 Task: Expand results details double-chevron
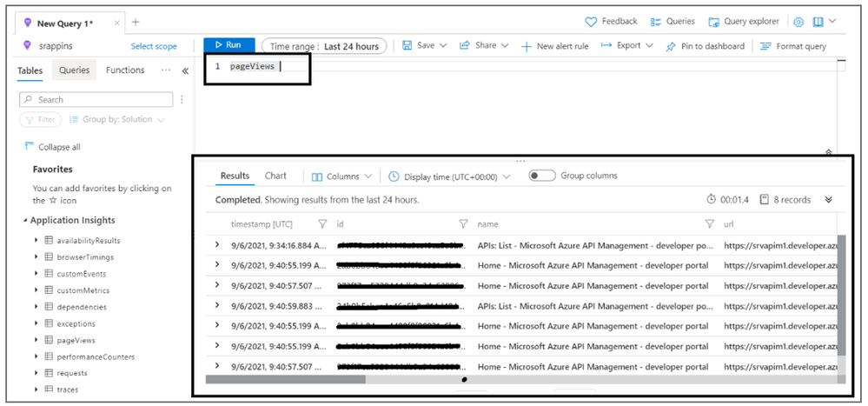click(828, 200)
